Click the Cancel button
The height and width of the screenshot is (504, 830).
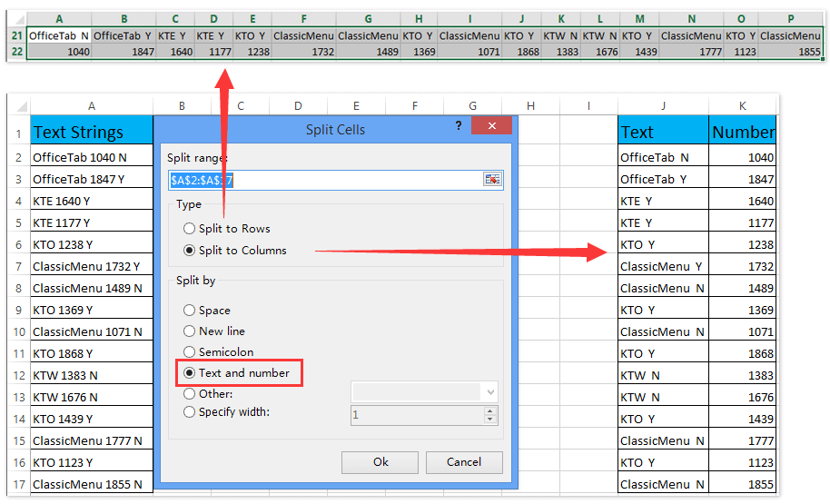click(x=464, y=462)
